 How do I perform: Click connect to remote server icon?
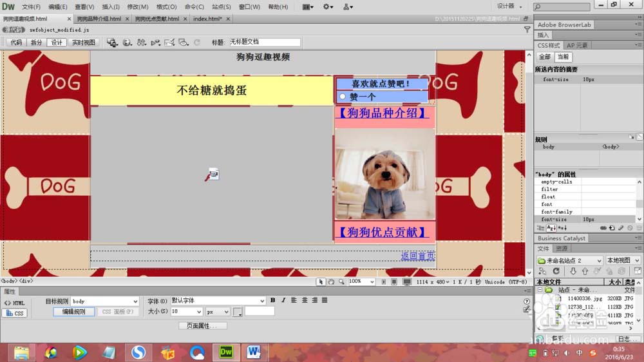(x=542, y=271)
